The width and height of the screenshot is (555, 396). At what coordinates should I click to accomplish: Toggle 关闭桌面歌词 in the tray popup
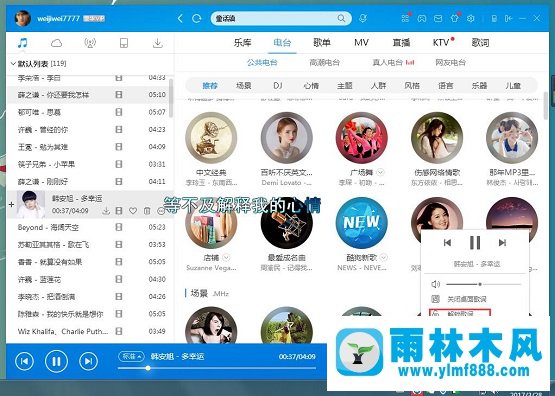coord(467,299)
